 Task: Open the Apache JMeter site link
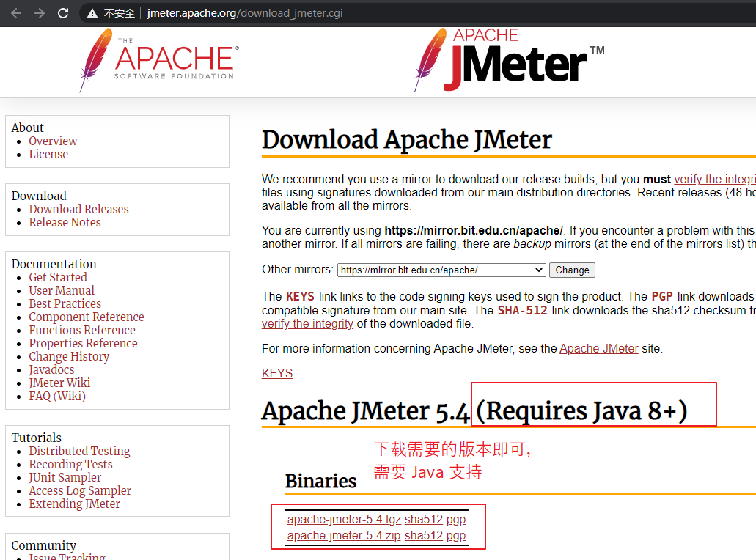click(599, 348)
